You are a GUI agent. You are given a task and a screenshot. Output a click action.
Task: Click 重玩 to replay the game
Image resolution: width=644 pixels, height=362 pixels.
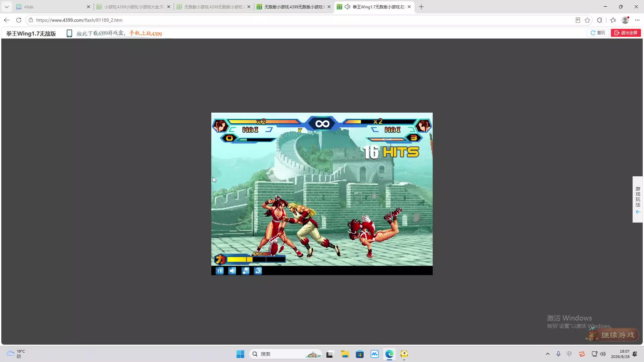click(x=598, y=33)
